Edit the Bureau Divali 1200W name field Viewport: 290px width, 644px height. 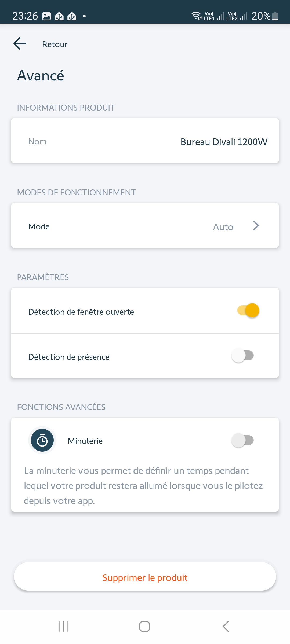click(x=224, y=142)
